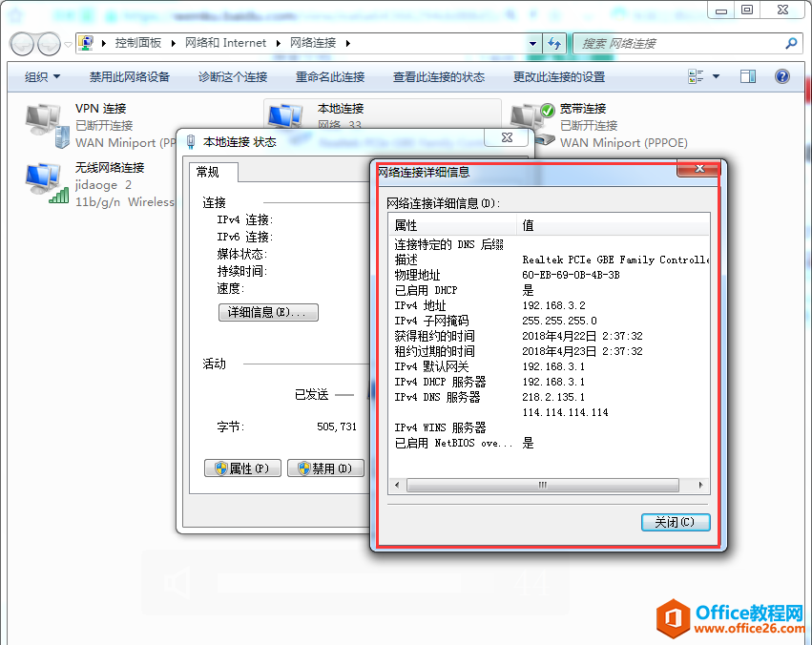Image resolution: width=812 pixels, height=645 pixels.
Task: Select the 宽带连接 adapter icon
Action: coord(532,124)
